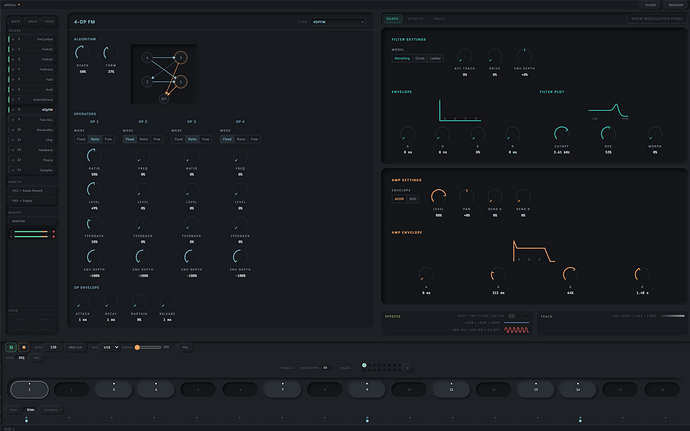This screenshot has height=431, width=690.
Task: Open the engine Type dropdown
Action: pos(338,22)
